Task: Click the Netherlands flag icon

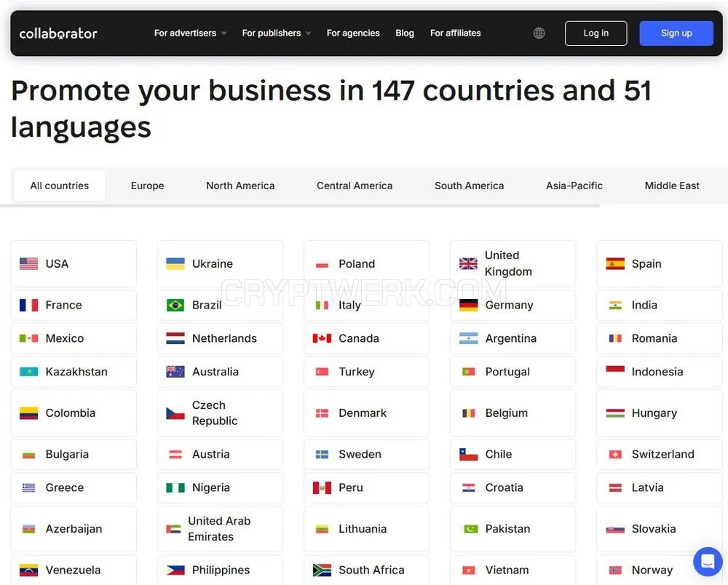Action: click(175, 338)
